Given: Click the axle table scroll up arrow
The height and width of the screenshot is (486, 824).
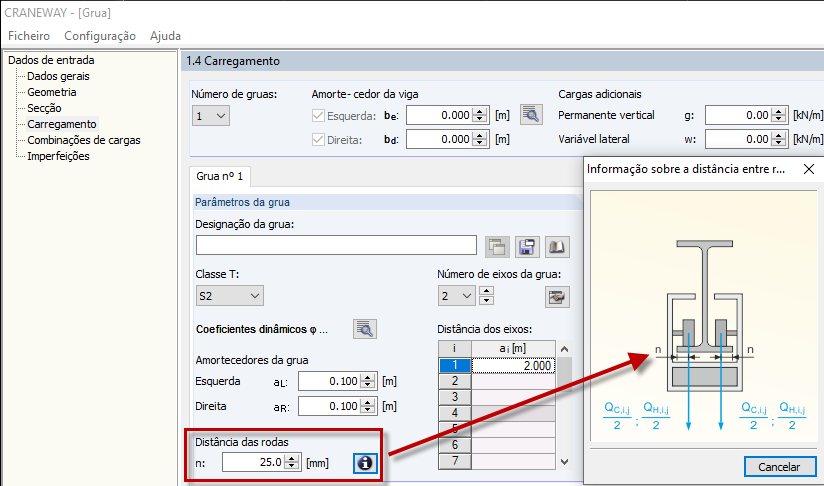Looking at the screenshot, I should [x=564, y=349].
